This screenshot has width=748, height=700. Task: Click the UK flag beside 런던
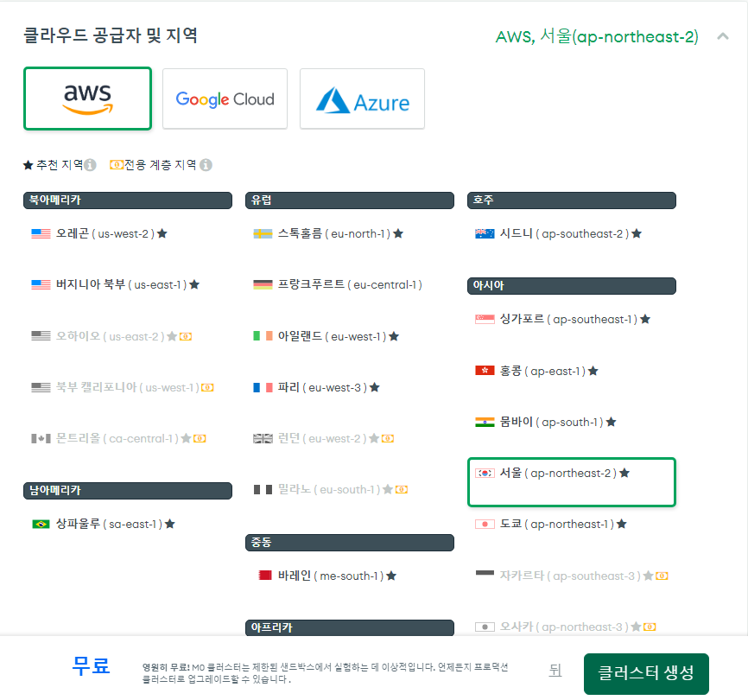[263, 438]
